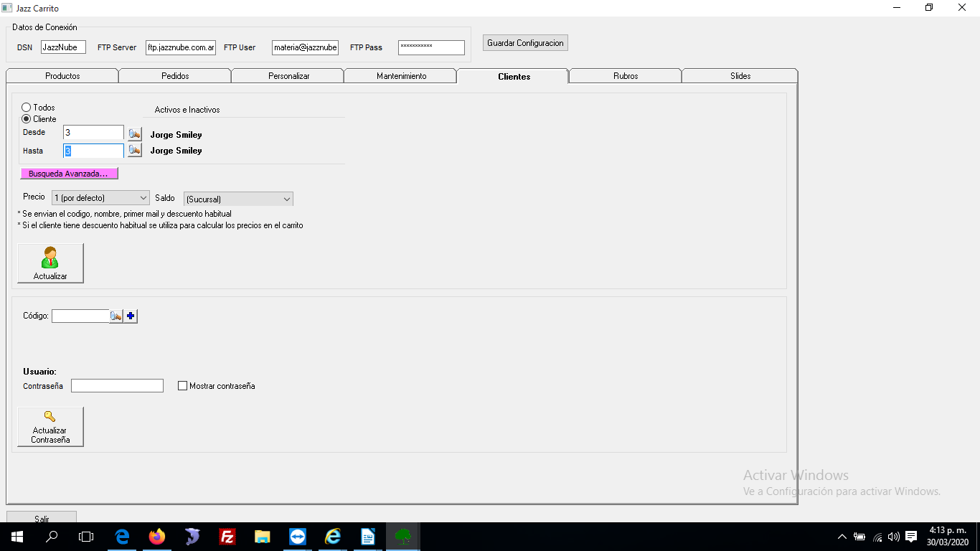Open the Mantenimiento tab
The height and width of the screenshot is (551, 980).
pos(401,76)
